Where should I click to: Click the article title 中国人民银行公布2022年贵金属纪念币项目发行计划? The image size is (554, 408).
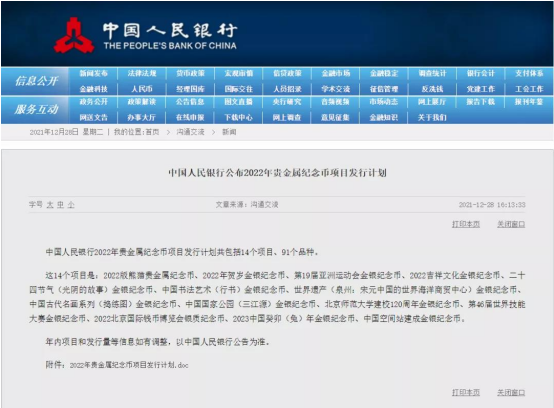coord(277,173)
